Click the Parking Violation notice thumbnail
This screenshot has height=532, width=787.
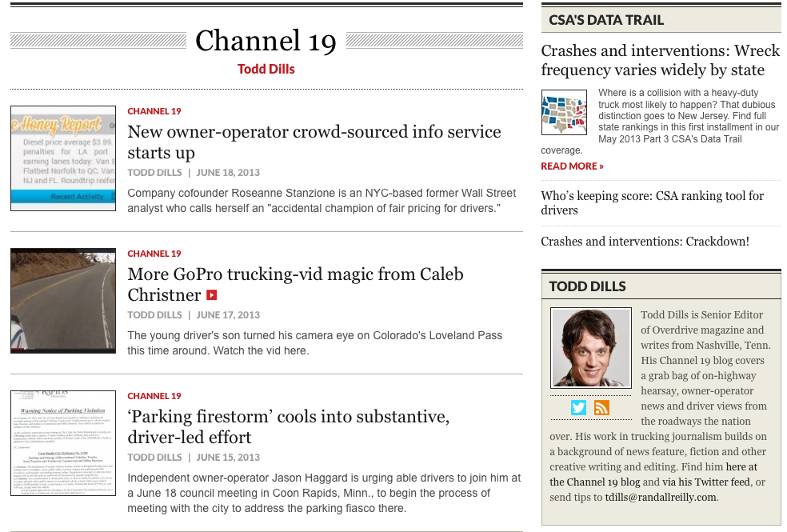pos(63,444)
